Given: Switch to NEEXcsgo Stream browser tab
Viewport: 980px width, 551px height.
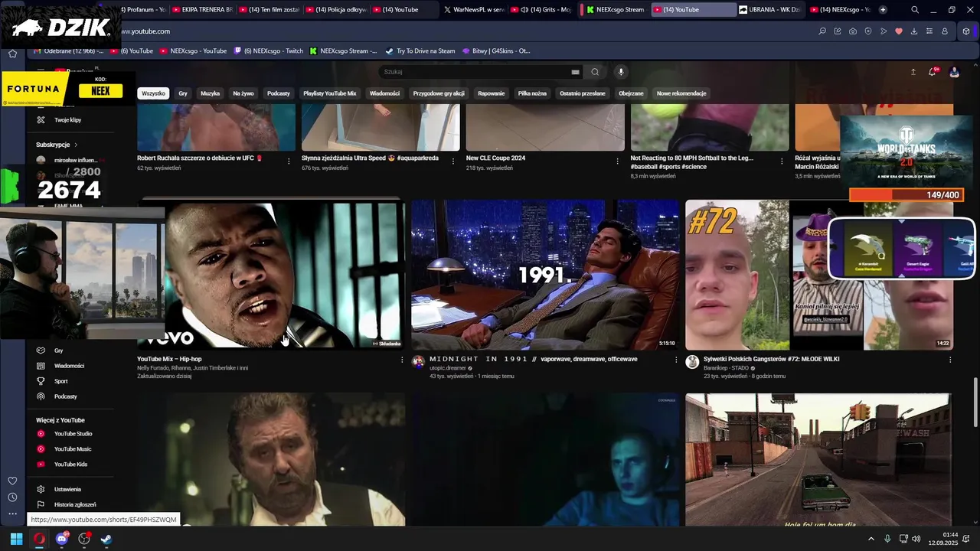Looking at the screenshot, I should 615,10.
